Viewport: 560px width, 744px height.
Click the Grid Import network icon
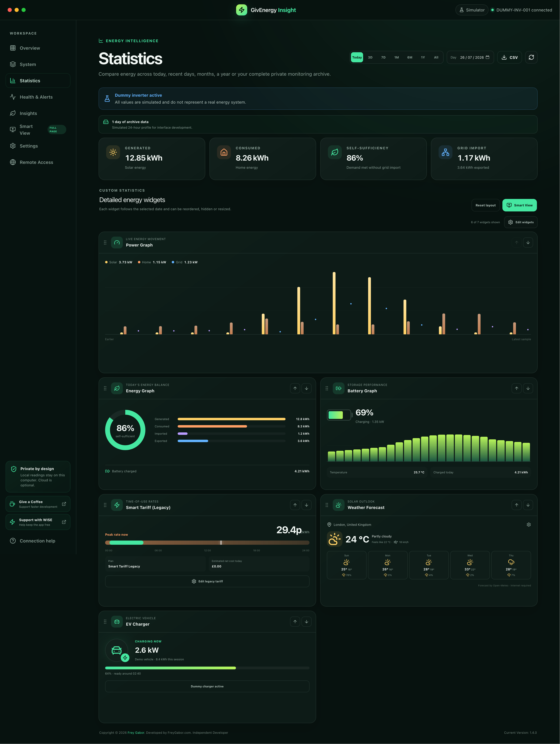(x=445, y=152)
